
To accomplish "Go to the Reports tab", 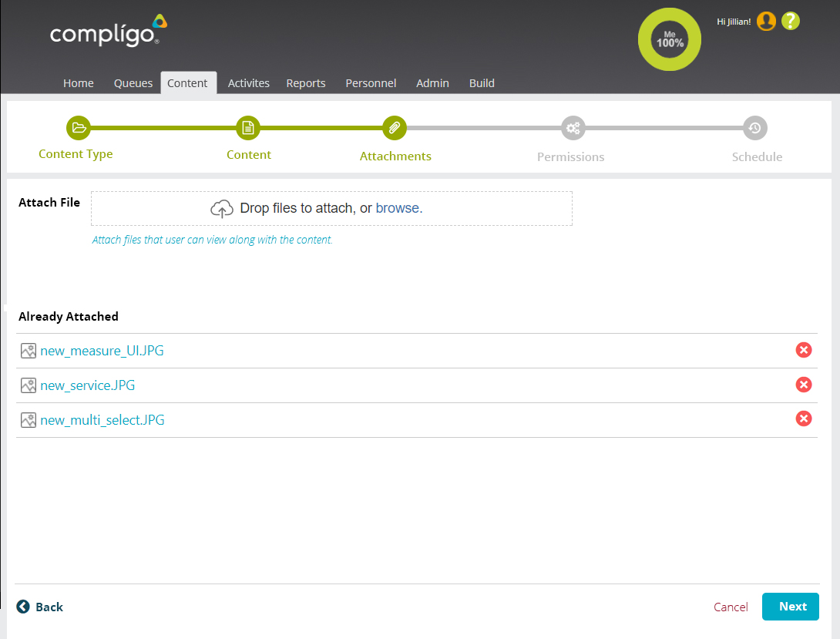I will pyautogui.click(x=306, y=83).
